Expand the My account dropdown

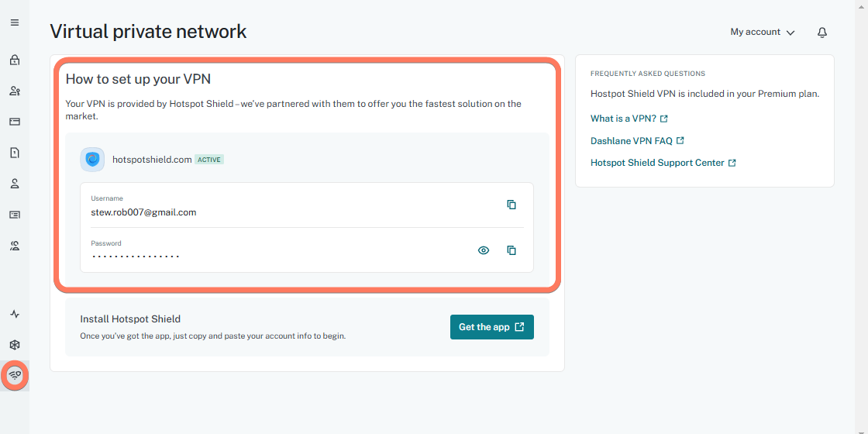[763, 32]
